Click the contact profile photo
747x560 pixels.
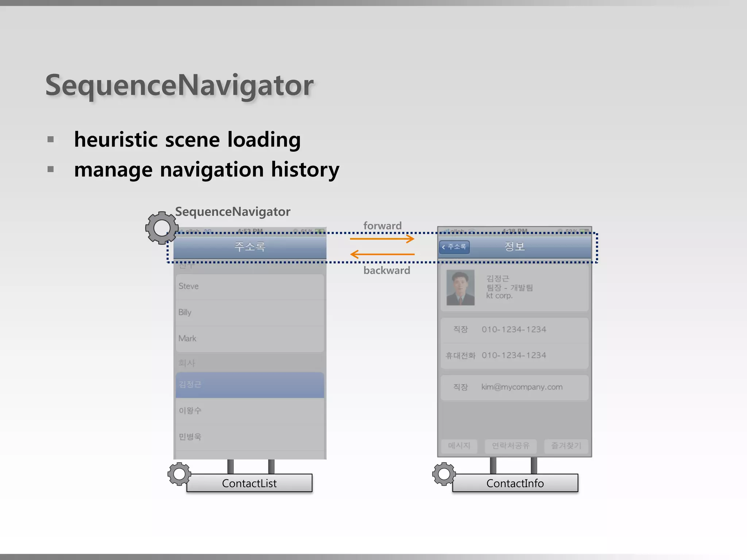coord(460,288)
